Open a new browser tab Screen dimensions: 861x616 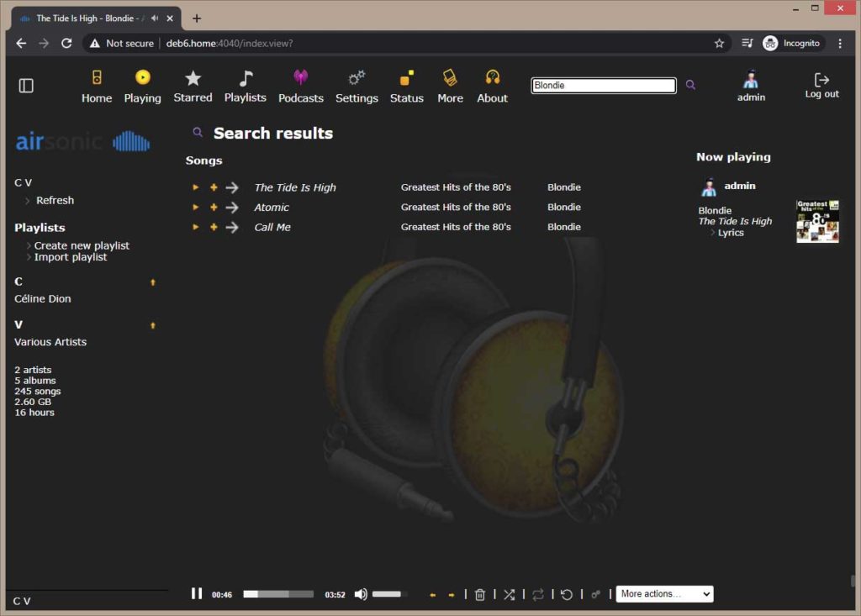(197, 18)
